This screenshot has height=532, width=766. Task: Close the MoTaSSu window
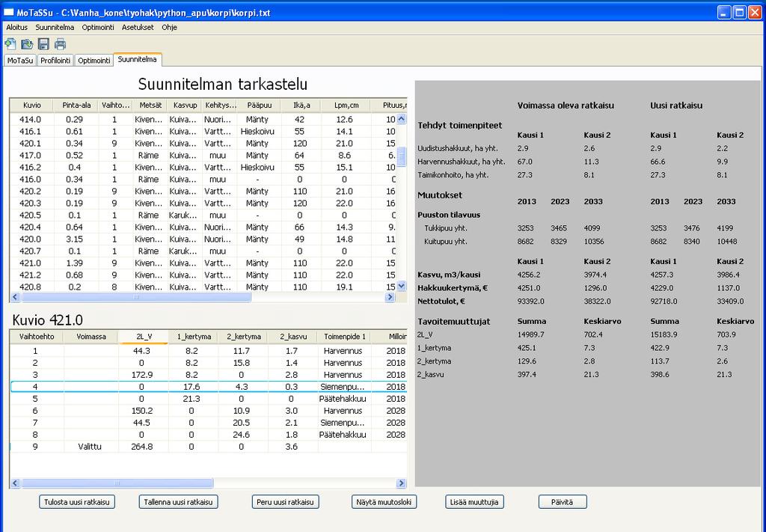(x=755, y=13)
